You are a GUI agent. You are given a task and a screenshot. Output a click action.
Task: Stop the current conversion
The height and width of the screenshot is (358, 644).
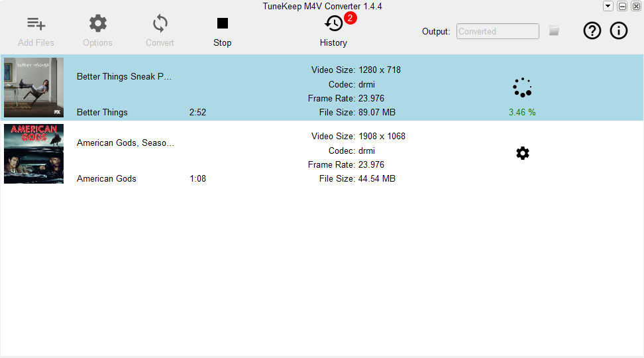coord(222,23)
